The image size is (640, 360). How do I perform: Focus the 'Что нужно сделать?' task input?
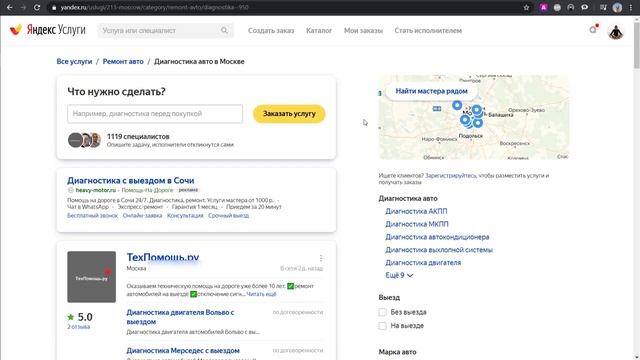tap(155, 114)
